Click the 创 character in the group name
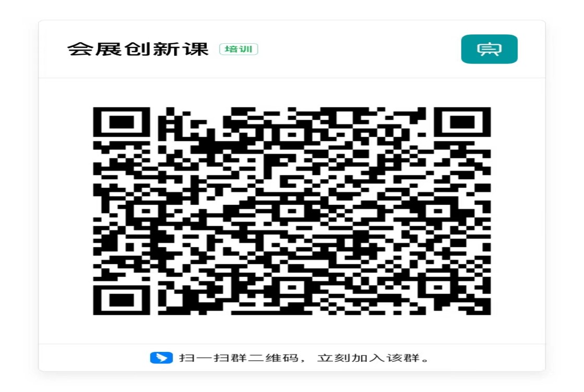 click(137, 49)
